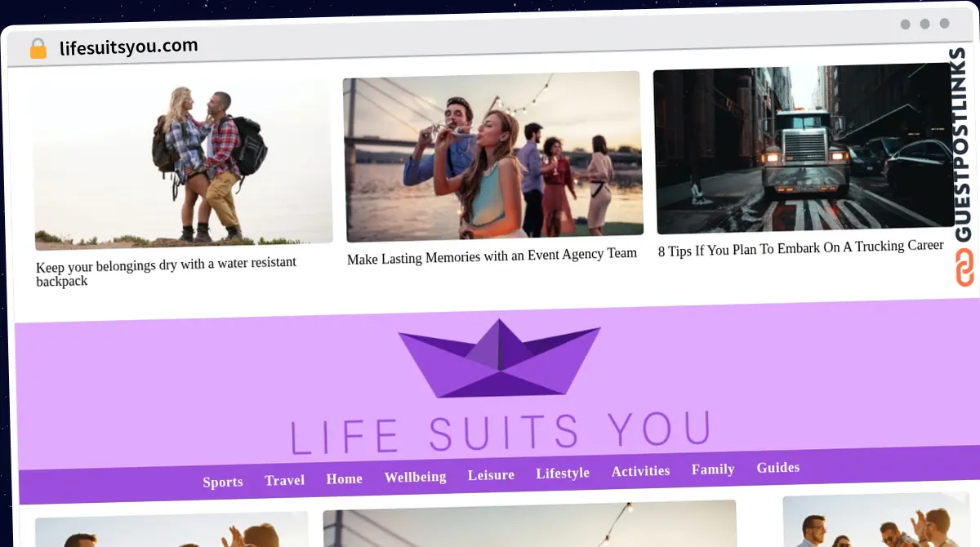Open the sunset party drinks thumbnail
This screenshot has width=980, height=547.
pos(492,156)
